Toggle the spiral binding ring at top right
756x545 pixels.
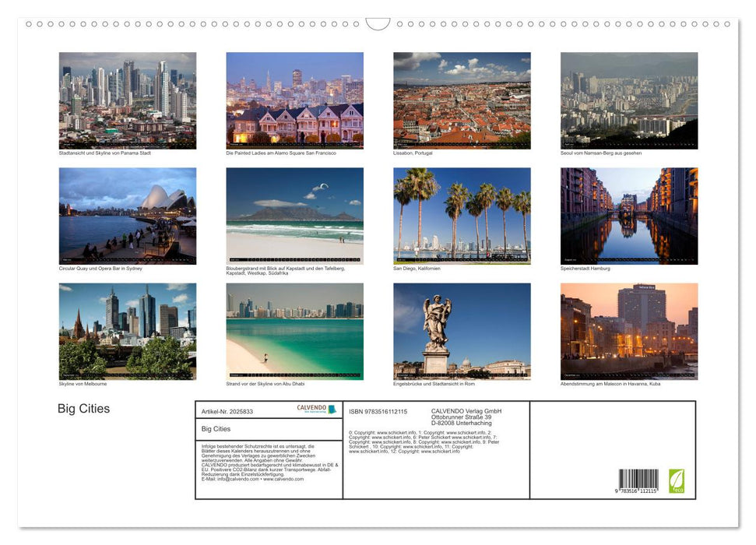click(728, 24)
